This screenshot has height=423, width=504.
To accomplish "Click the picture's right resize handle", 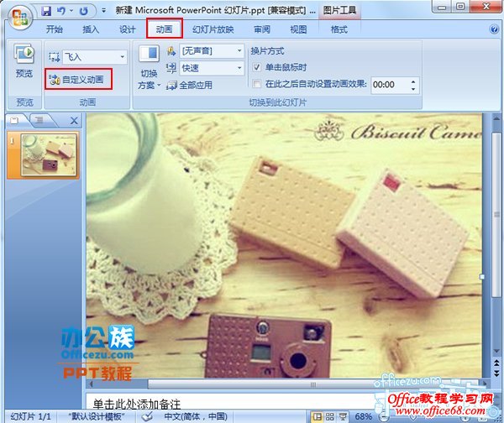I will coord(482,276).
